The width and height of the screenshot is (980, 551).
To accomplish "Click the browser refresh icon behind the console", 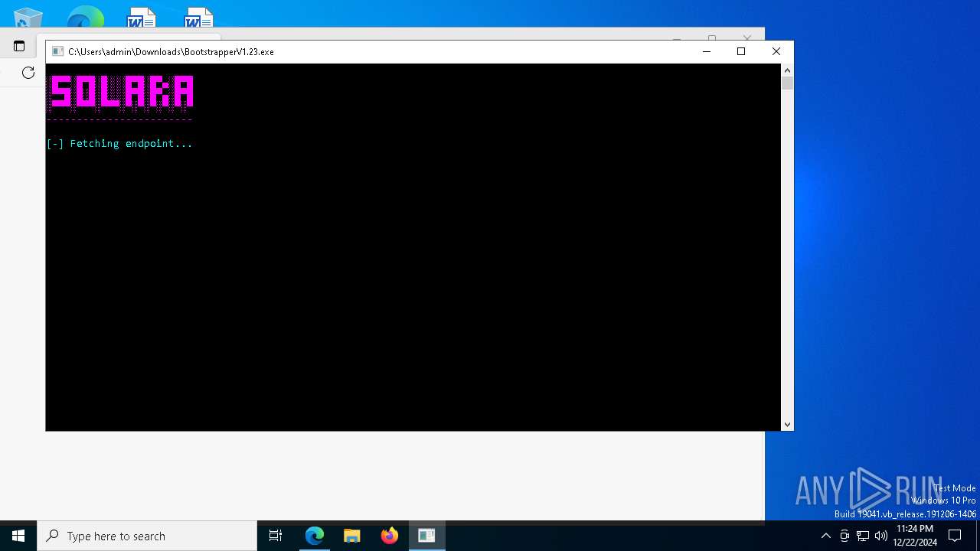I will coord(28,73).
